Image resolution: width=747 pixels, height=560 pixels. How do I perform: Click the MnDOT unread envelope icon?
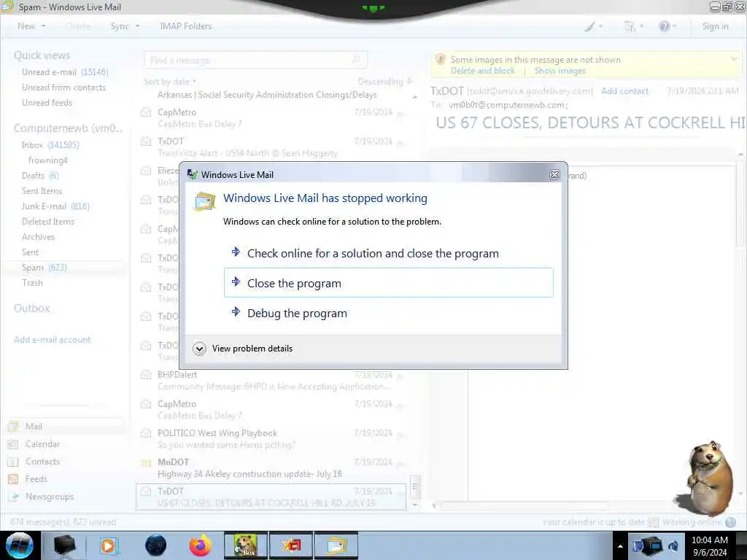point(146,462)
